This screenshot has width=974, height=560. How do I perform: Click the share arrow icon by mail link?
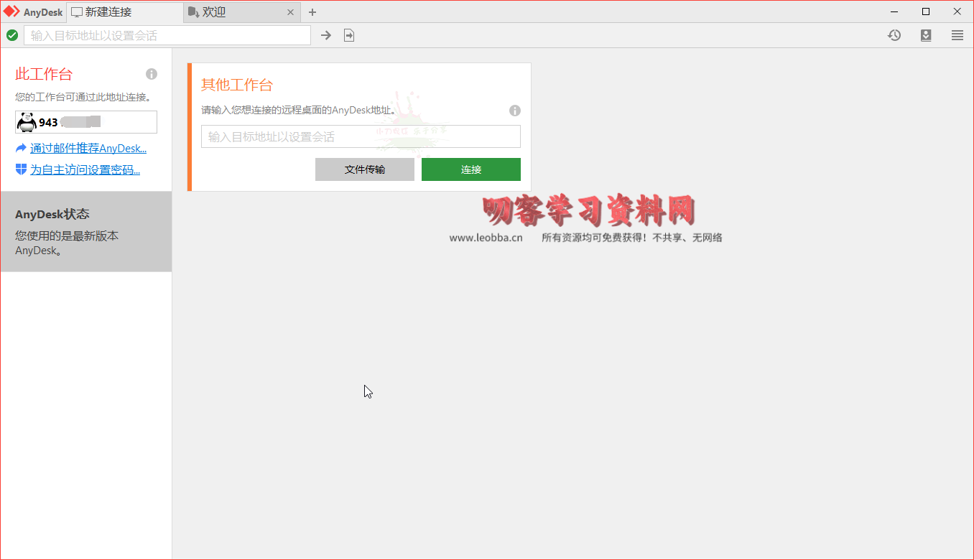[x=21, y=148]
